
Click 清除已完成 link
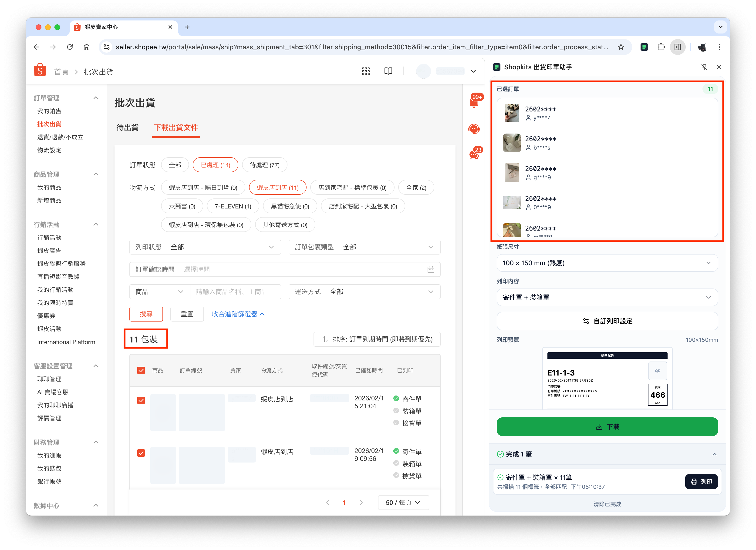click(607, 504)
